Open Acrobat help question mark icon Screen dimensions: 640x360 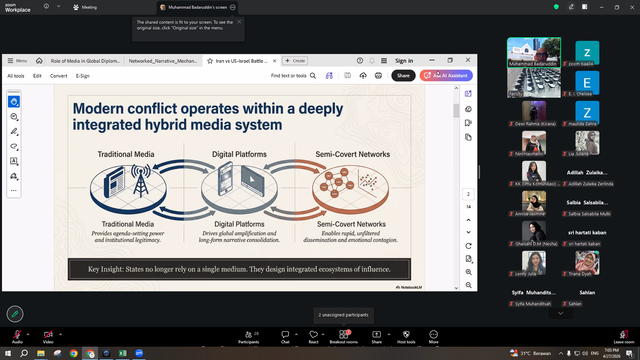click(x=360, y=61)
